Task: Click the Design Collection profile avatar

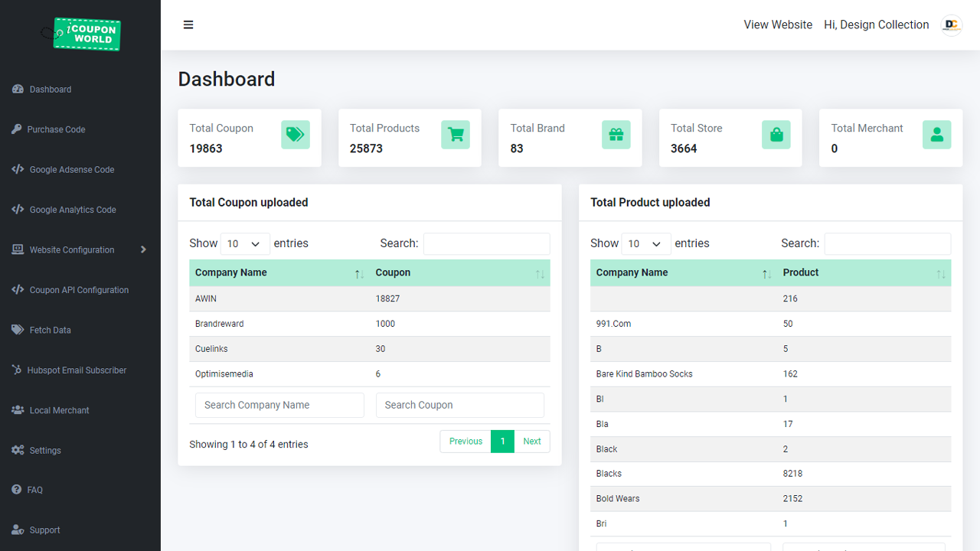Action: 952,25
